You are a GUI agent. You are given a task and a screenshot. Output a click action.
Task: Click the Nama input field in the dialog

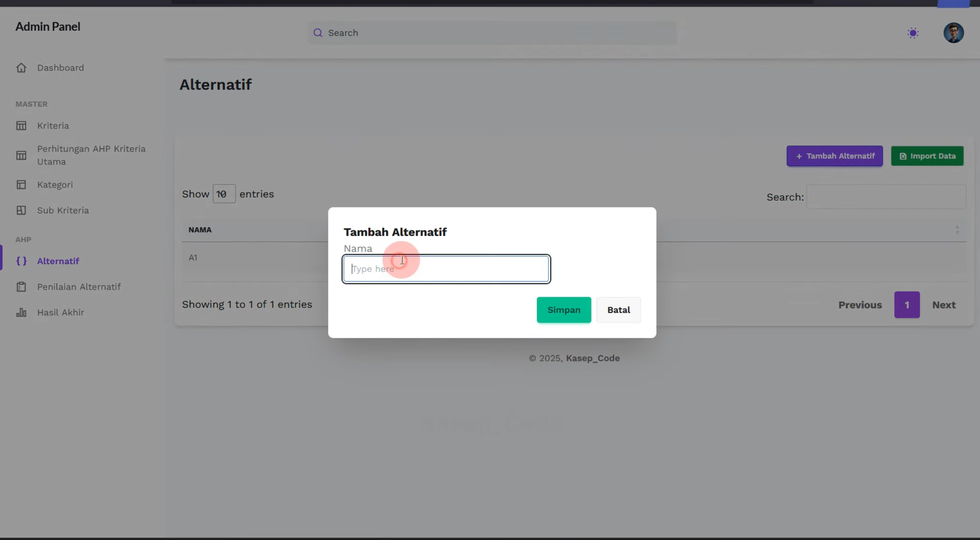[446, 269]
